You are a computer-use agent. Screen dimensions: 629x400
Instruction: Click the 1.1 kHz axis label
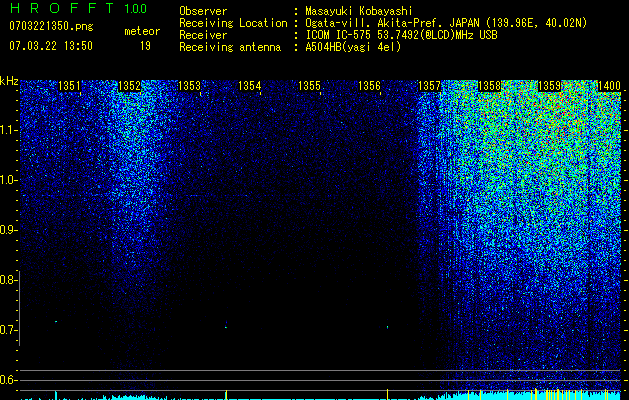(x=8, y=130)
